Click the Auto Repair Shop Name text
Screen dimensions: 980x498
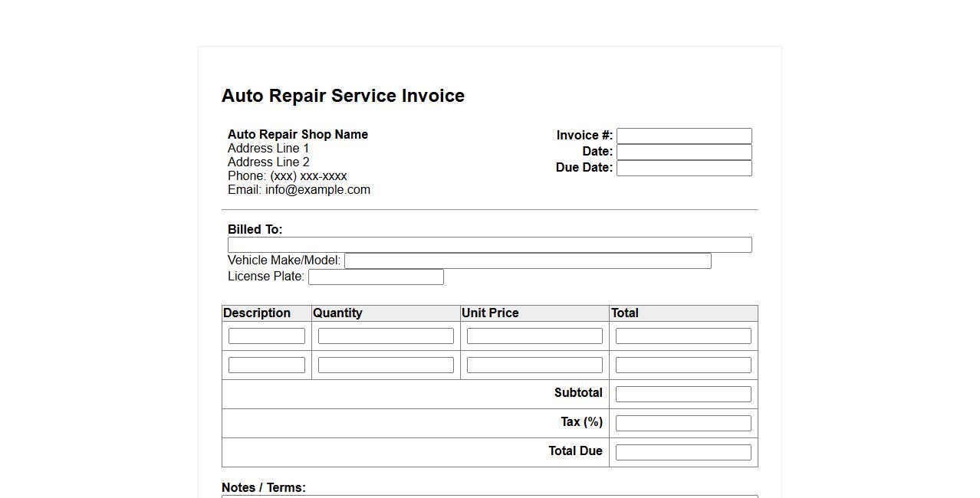click(x=298, y=134)
